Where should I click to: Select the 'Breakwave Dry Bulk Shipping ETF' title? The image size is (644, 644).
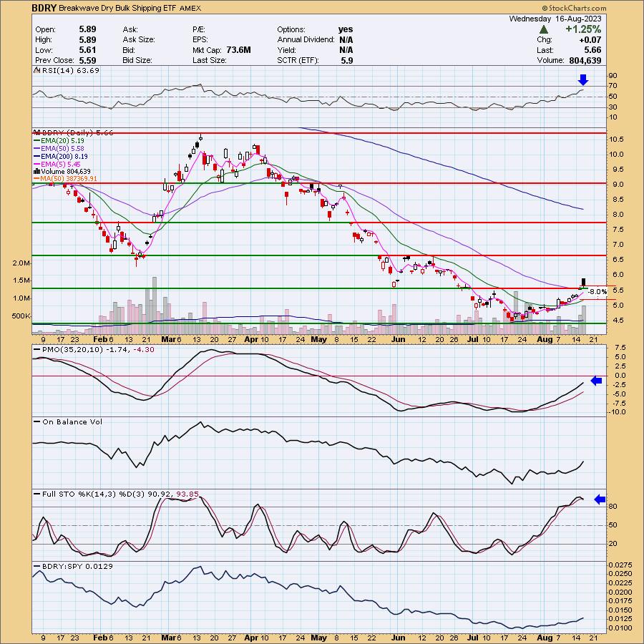[117, 8]
